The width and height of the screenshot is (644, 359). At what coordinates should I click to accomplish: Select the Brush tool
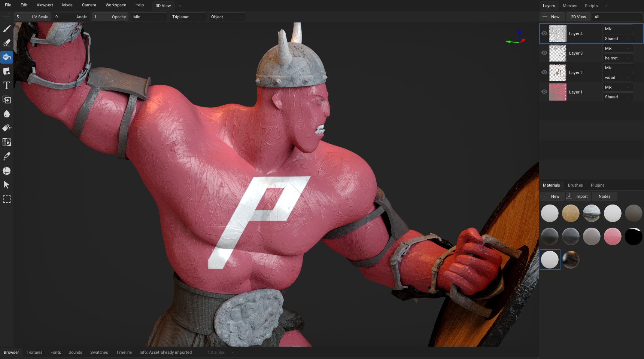pos(7,29)
